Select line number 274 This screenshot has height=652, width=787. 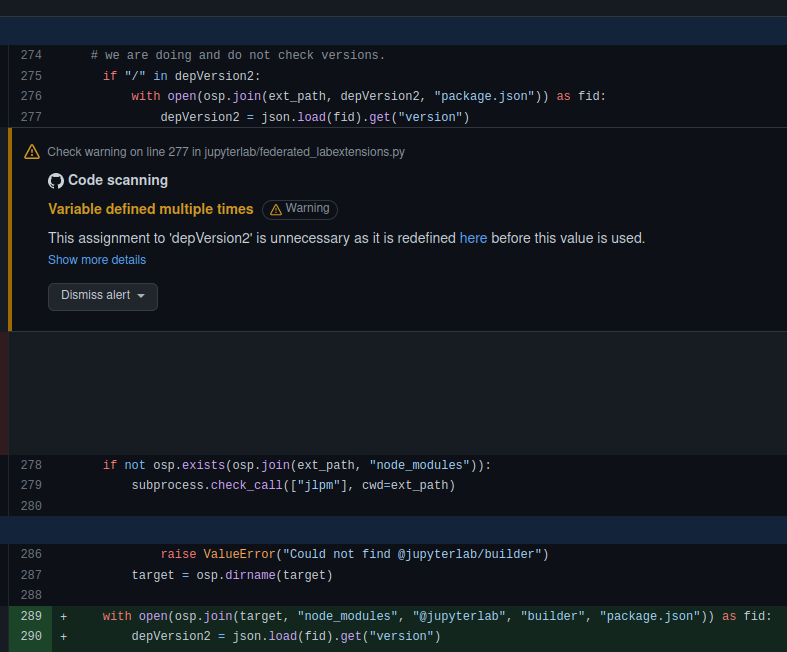pos(31,55)
